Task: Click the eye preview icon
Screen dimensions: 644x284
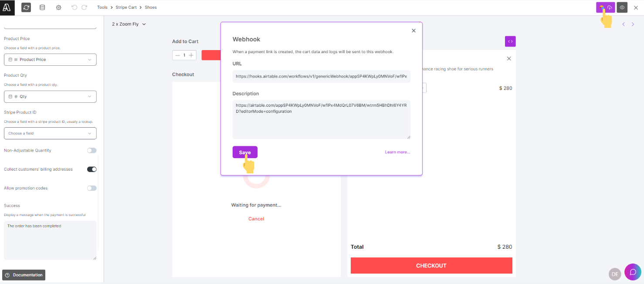Action: [x=622, y=7]
